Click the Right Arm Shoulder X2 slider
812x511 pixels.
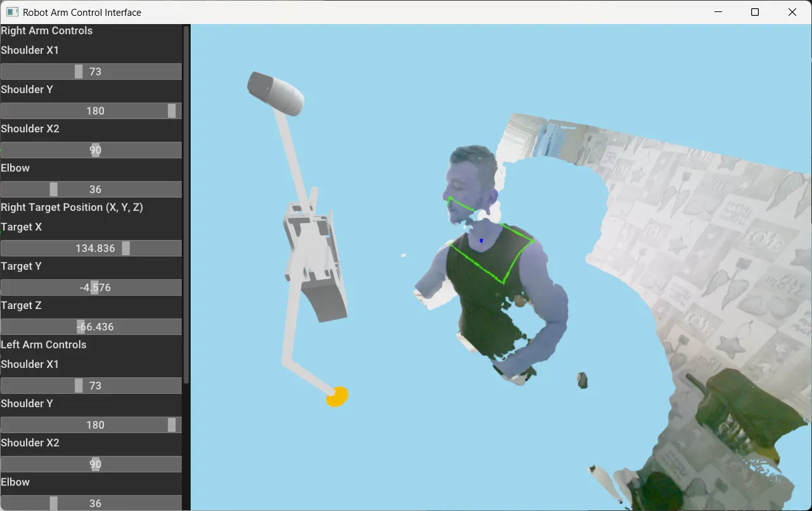pos(91,150)
